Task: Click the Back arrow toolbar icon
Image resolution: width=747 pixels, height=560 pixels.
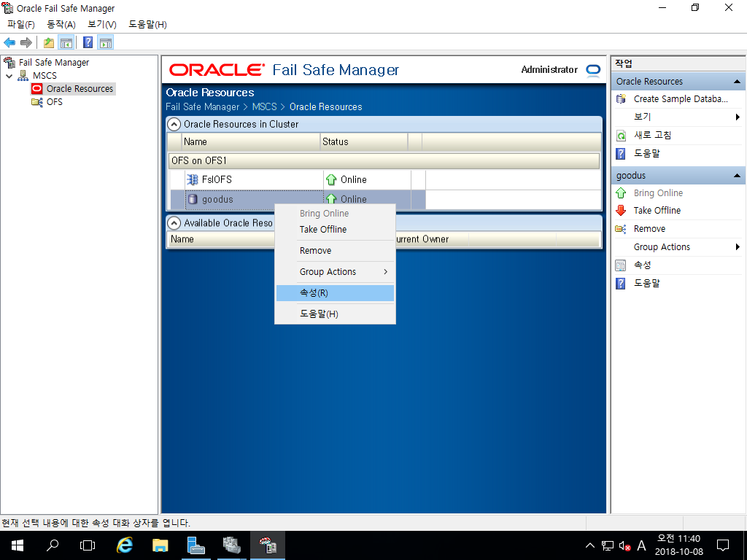Action: pos(9,43)
